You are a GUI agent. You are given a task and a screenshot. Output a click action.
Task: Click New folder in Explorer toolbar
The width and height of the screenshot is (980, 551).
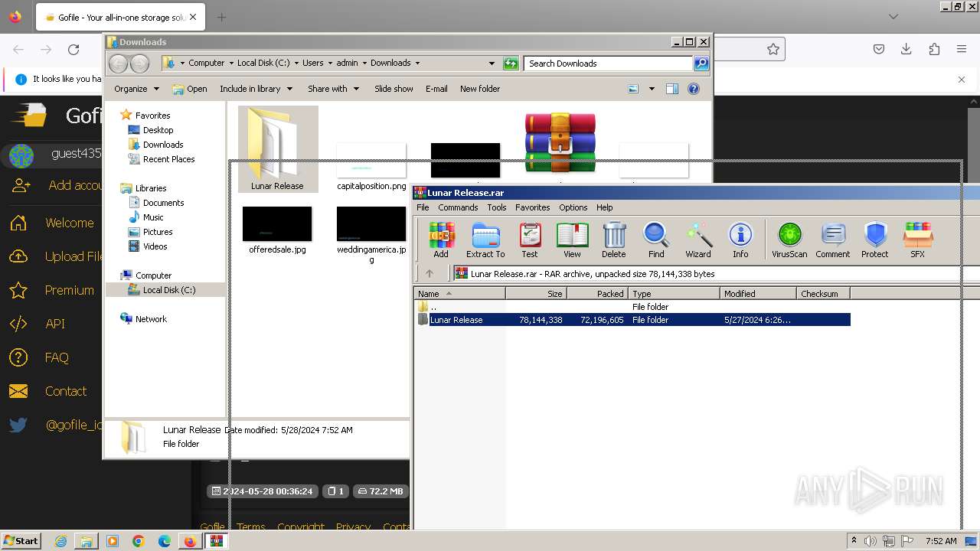point(480,89)
